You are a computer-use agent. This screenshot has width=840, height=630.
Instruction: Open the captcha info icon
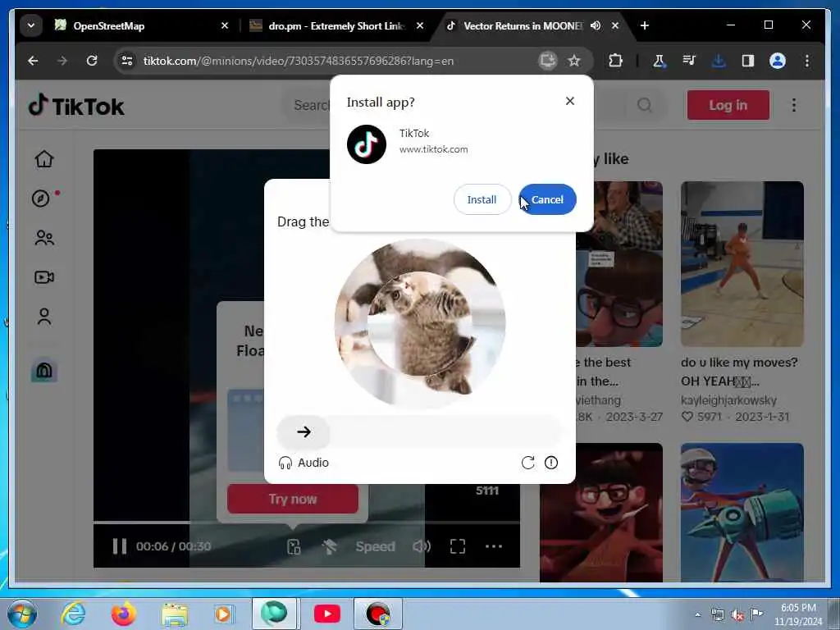551,463
